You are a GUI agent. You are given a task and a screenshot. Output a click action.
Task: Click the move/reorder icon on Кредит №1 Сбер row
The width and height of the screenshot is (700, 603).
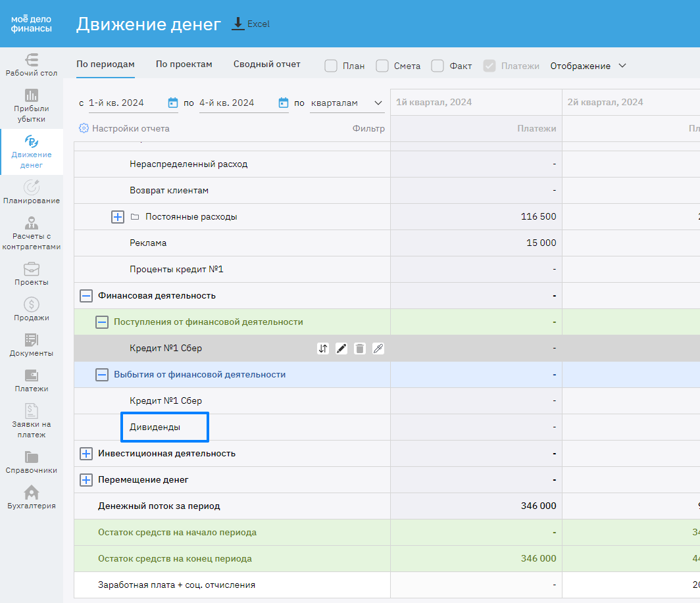(323, 349)
